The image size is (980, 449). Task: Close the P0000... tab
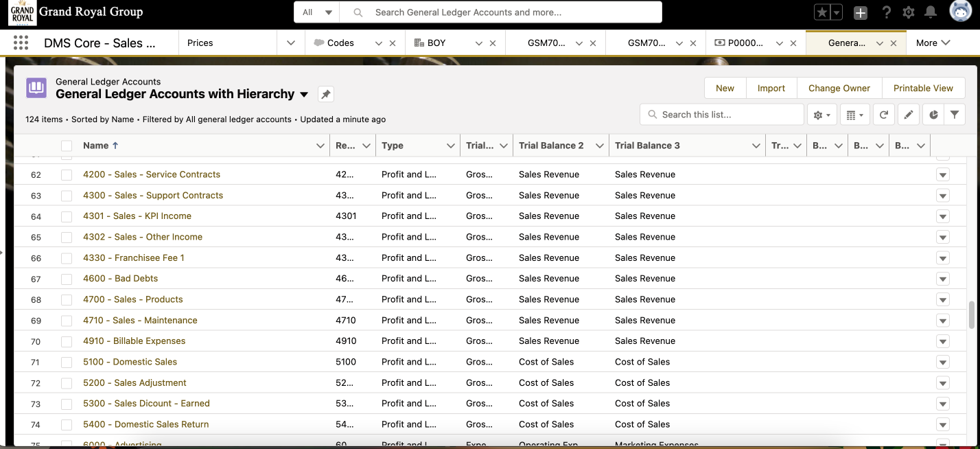click(x=793, y=43)
